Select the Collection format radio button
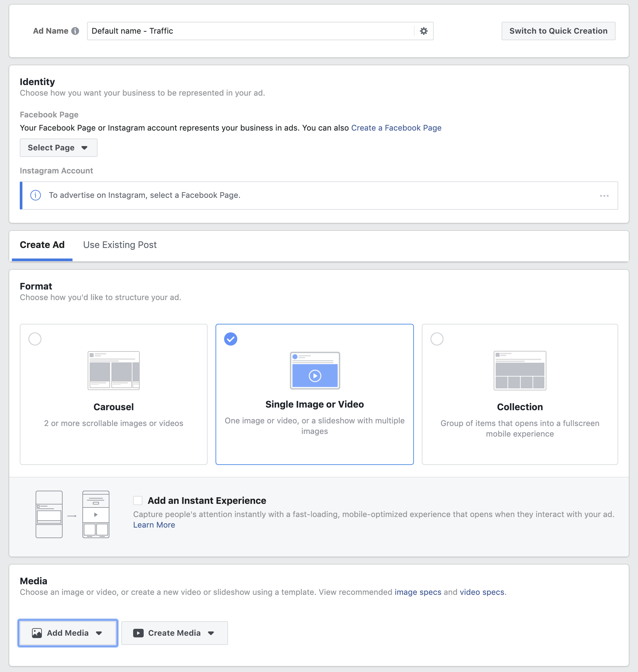 [x=437, y=339]
